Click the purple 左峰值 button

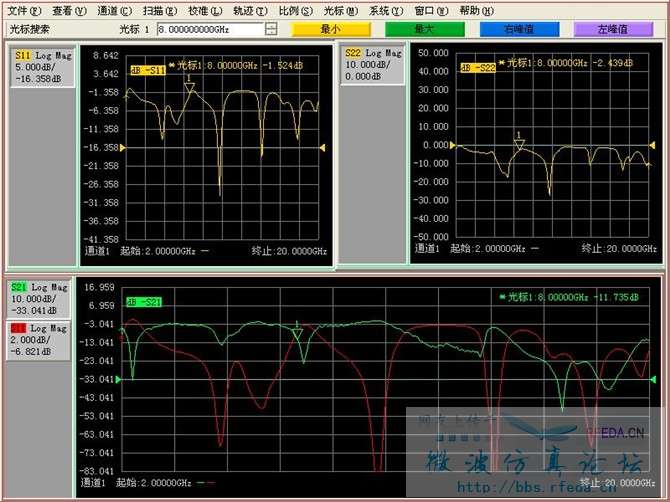pyautogui.click(x=613, y=29)
